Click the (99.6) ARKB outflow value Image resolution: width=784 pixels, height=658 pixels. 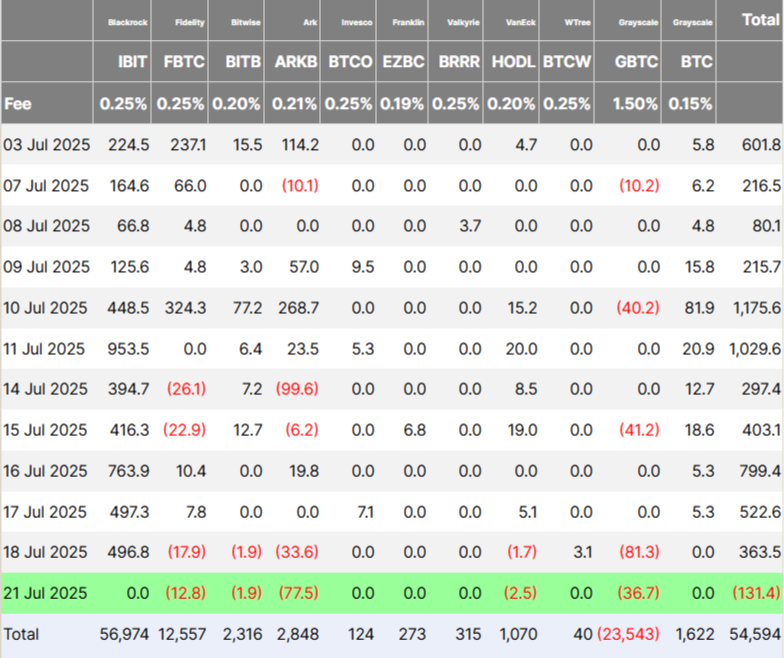(297, 389)
